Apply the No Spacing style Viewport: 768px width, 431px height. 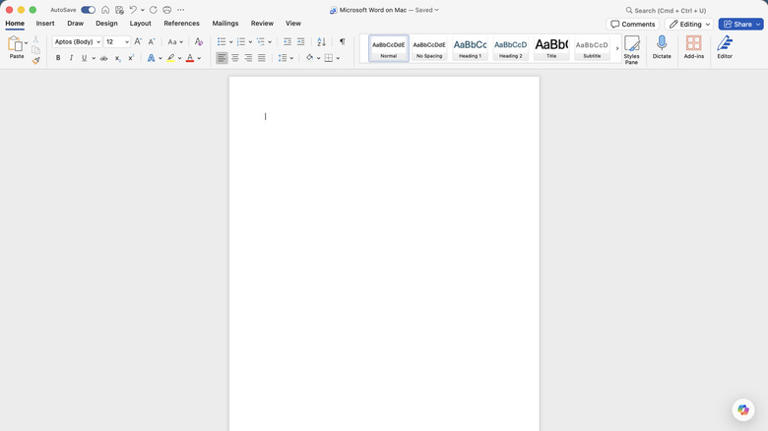429,48
